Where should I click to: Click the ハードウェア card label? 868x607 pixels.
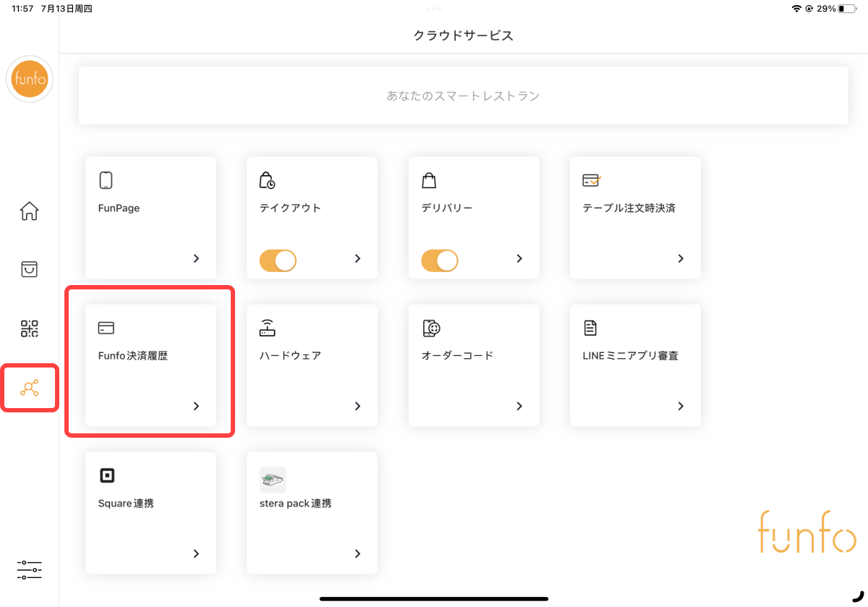[290, 355]
